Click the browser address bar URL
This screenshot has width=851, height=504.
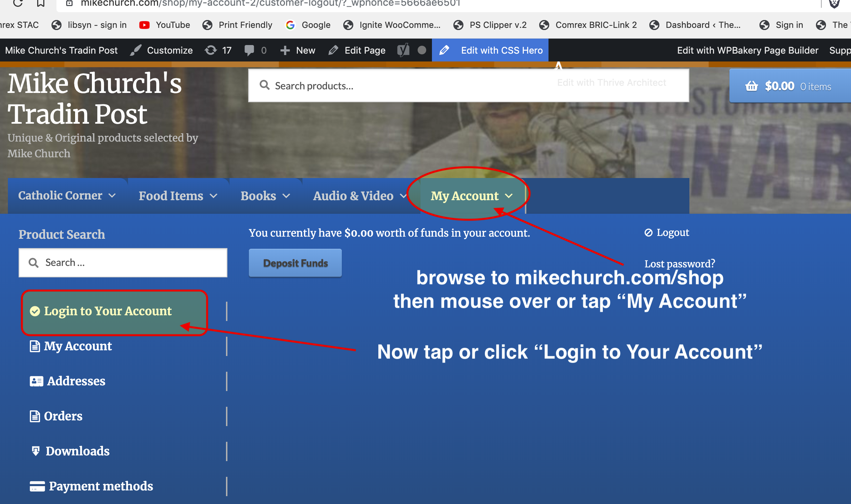coord(270,4)
